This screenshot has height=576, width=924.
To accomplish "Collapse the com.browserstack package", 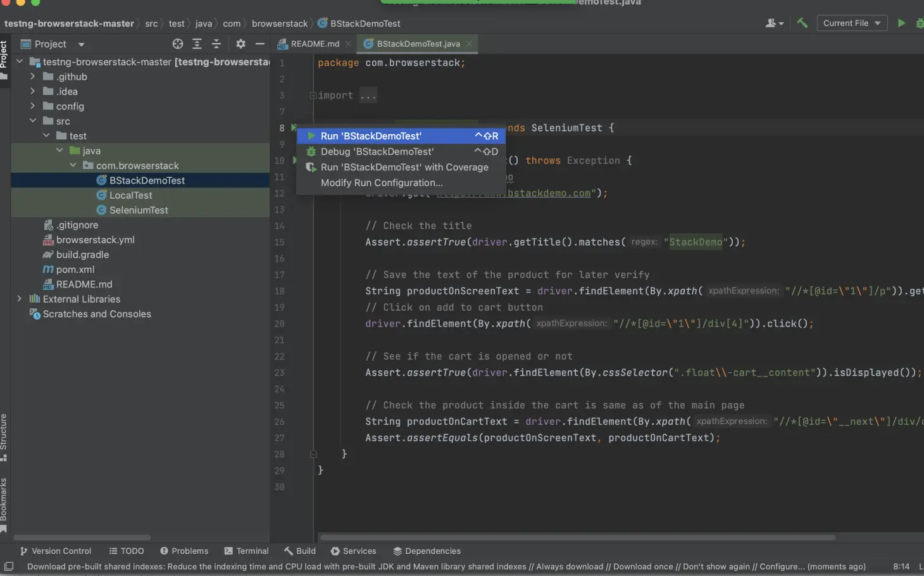I will click(x=73, y=165).
